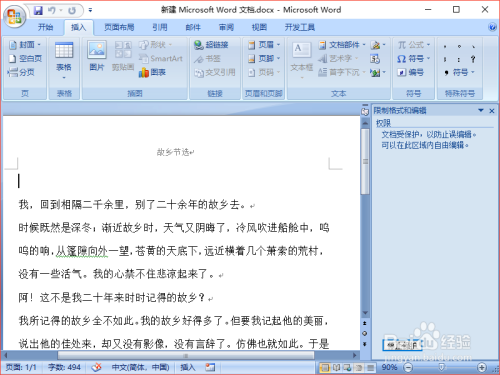
Task: Insert a SmartArt graphic
Action: pyautogui.click(x=161, y=59)
